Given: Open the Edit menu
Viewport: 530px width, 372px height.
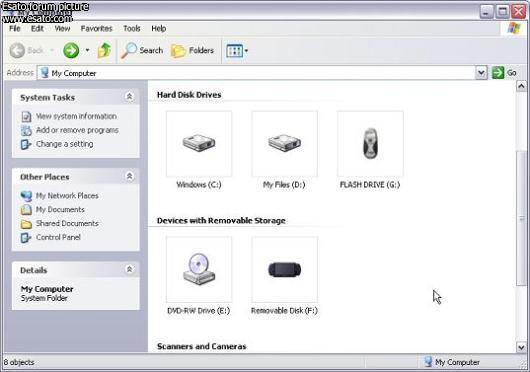Looking at the screenshot, I should (37, 28).
